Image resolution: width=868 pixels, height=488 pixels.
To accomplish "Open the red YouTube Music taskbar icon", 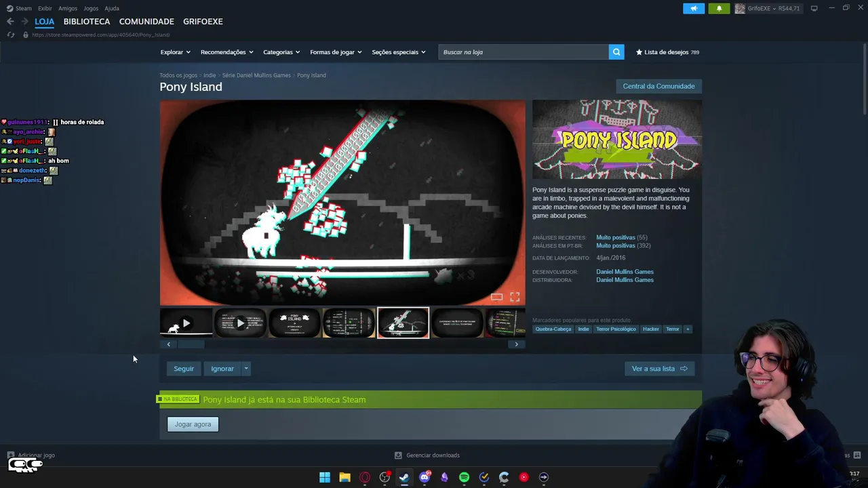I will 524,477.
